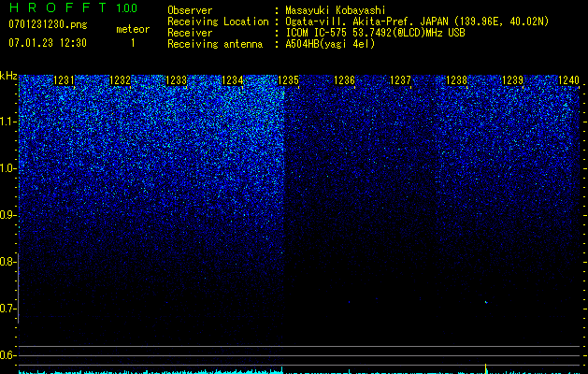This screenshot has height=374, width=588.
Task: Click the 0.9 kHz frequency axis label
Action: pyautogui.click(x=7, y=215)
